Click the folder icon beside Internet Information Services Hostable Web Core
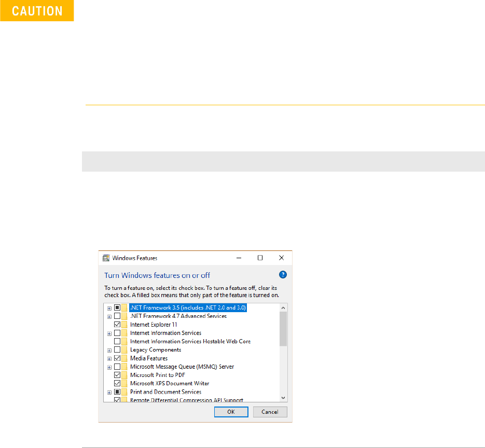The height and width of the screenshot is (448, 485). click(x=124, y=341)
